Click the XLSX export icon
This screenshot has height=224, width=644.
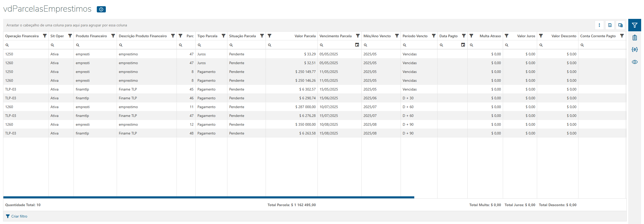pos(610,25)
